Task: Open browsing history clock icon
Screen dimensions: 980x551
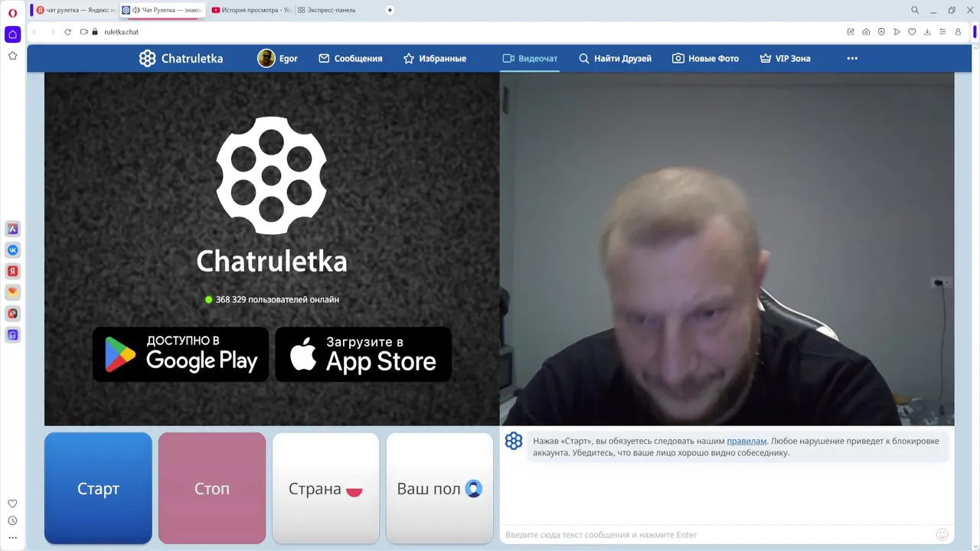Action: click(x=12, y=520)
